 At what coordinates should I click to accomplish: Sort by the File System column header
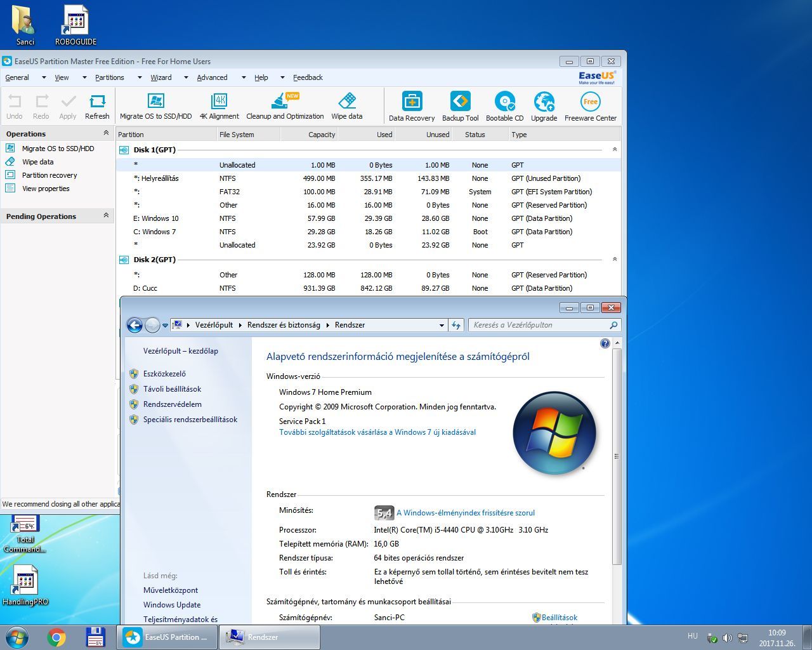[x=248, y=135]
